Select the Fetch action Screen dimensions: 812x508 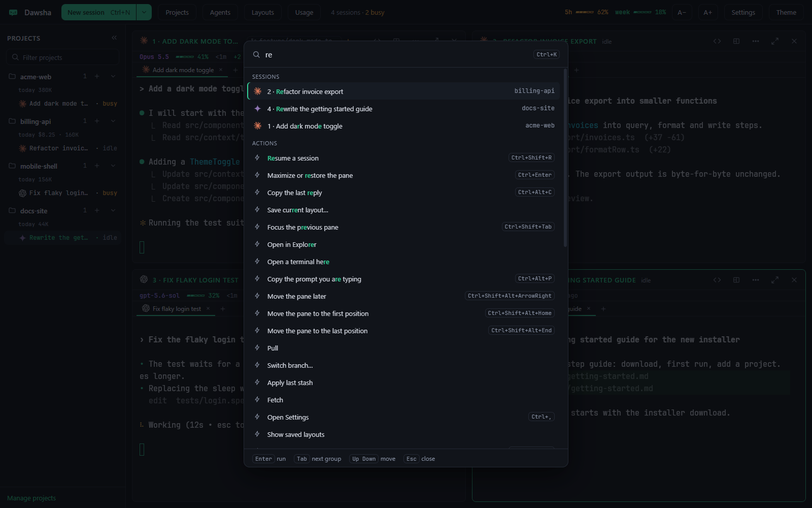403,400
